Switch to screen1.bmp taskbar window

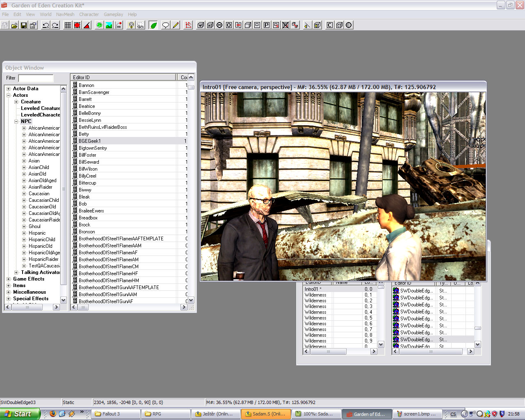(x=417, y=414)
